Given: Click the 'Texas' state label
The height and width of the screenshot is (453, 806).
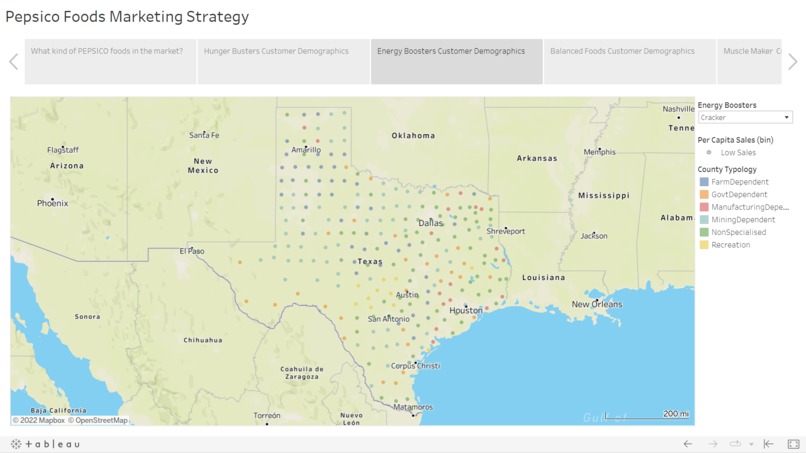Looking at the screenshot, I should (370, 261).
